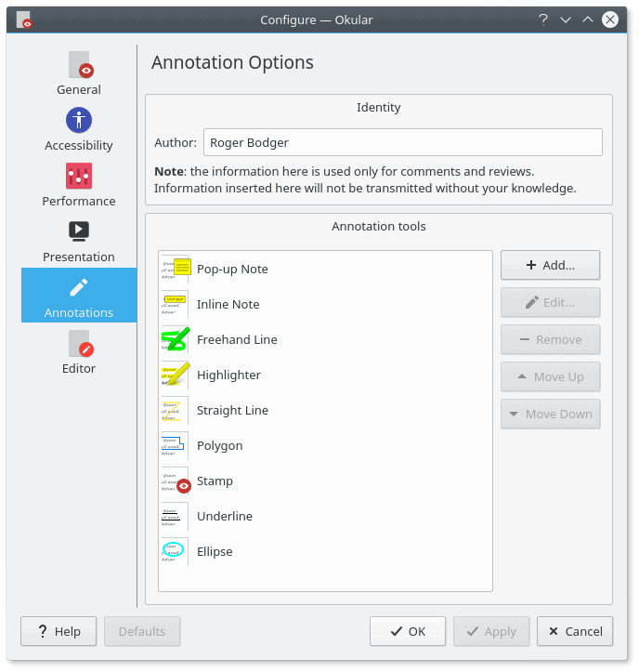This screenshot has width=639, height=672.
Task: Select the Annotations pencil icon in sidebar
Action: [79, 287]
